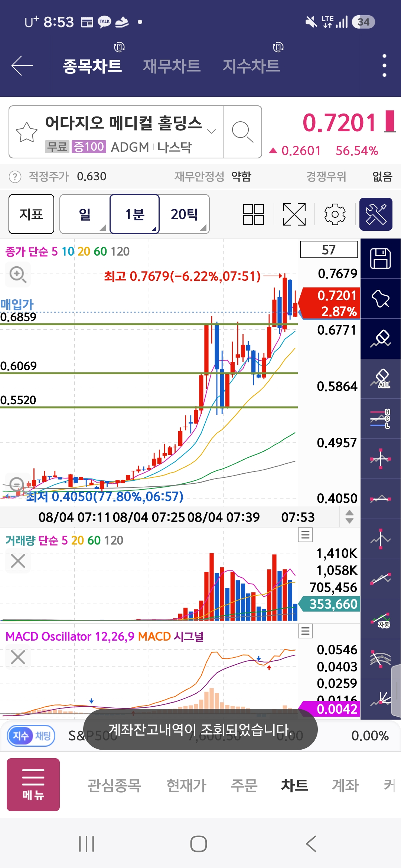Open the main 메뉴 button
This screenshot has width=401, height=868.
[33, 785]
